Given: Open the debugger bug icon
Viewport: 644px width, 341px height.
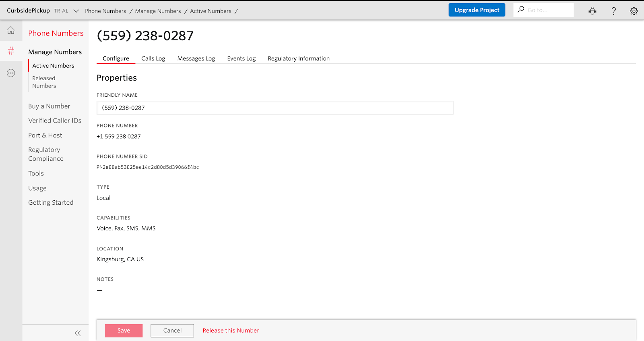Looking at the screenshot, I should point(592,11).
